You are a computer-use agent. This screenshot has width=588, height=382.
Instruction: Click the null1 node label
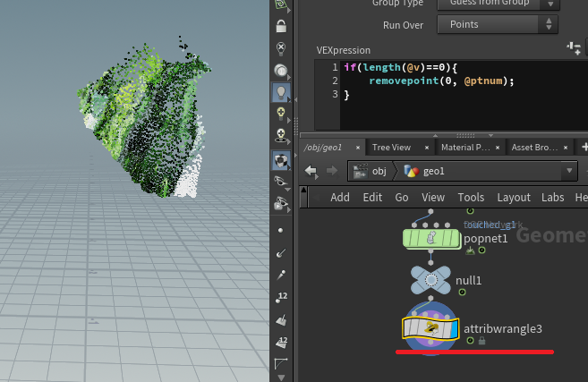468,280
